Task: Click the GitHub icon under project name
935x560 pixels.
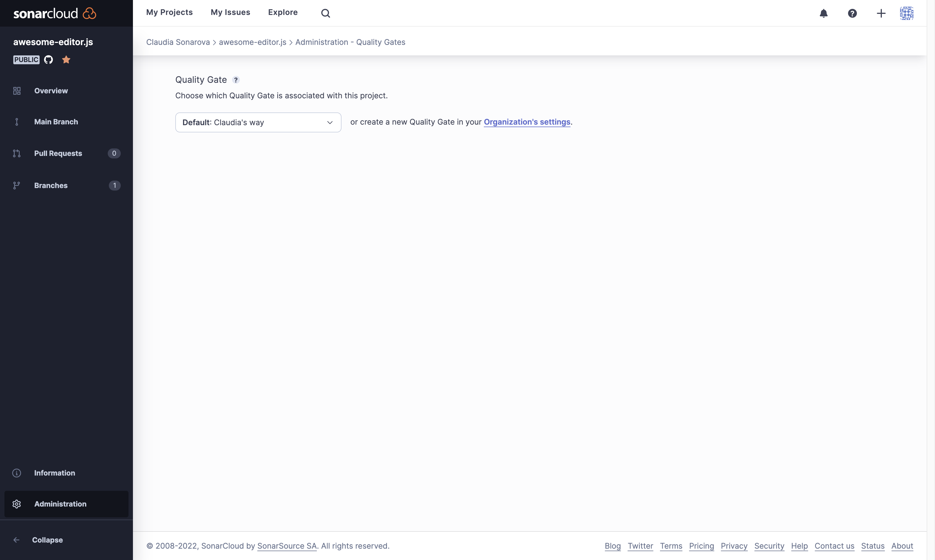Action: [x=48, y=60]
